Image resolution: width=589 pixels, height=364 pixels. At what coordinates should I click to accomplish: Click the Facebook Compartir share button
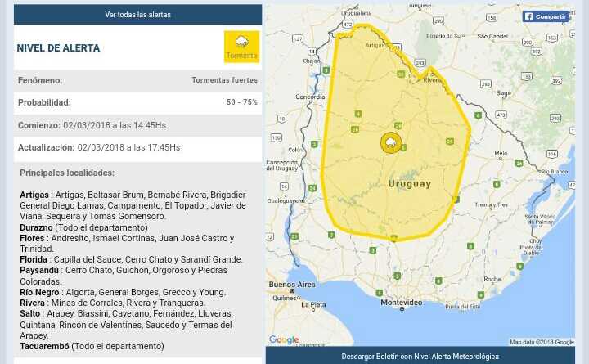(546, 16)
